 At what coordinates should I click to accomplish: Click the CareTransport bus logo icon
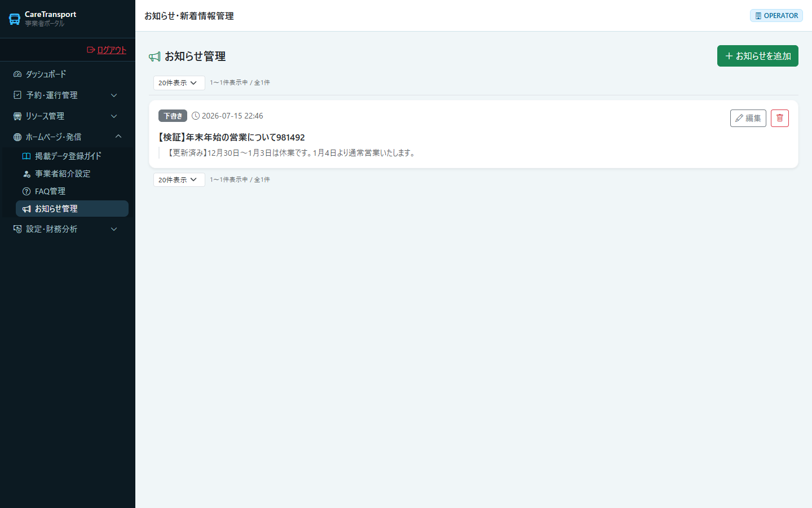(x=15, y=19)
